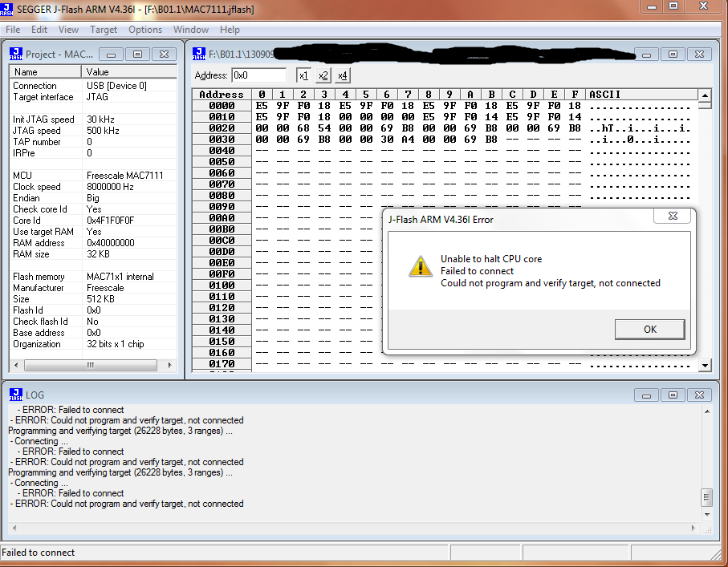Maximize the Project panel
Image resolution: width=728 pixels, height=567 pixels.
(137, 55)
